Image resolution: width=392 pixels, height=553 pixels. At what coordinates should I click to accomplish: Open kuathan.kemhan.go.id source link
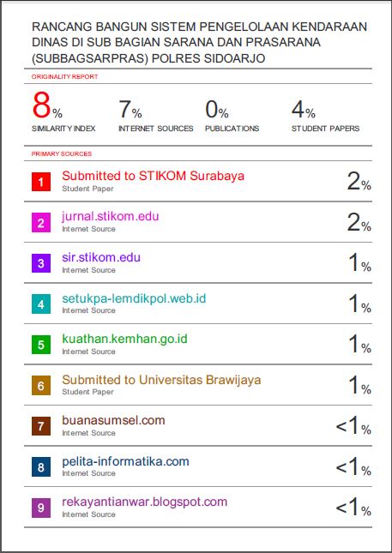(124, 339)
